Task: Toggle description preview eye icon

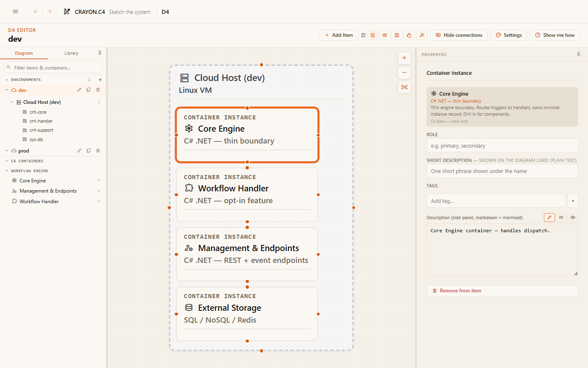Action: [573, 218]
